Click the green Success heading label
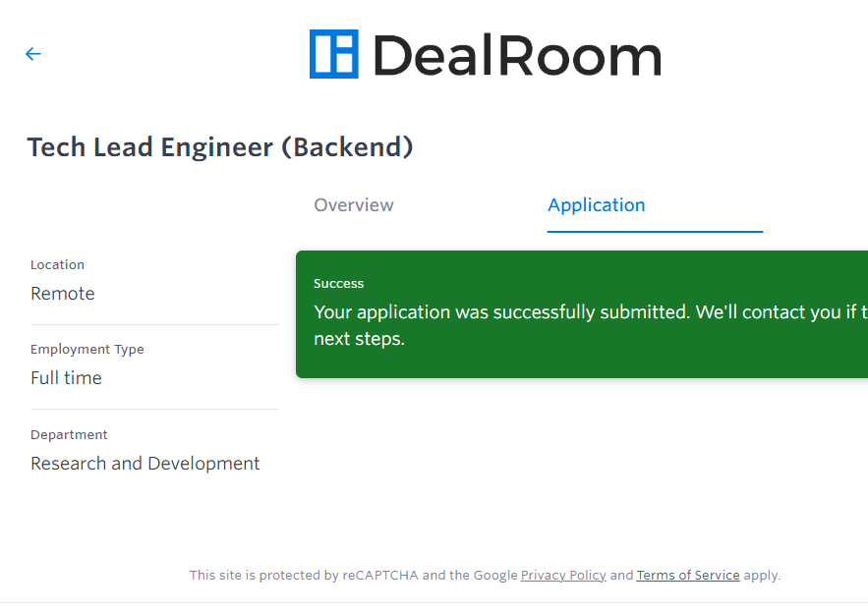The width and height of the screenshot is (868, 613). pyautogui.click(x=339, y=284)
